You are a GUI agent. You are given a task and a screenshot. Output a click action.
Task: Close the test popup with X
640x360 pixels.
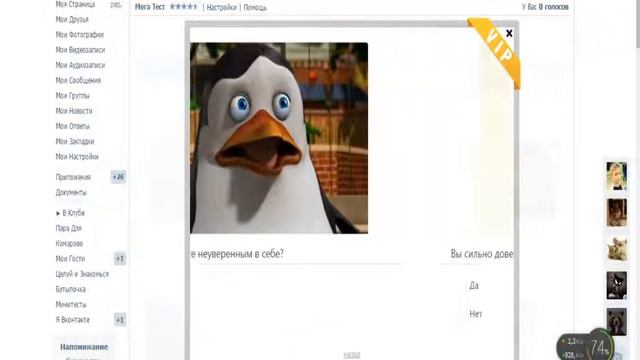[x=509, y=33]
